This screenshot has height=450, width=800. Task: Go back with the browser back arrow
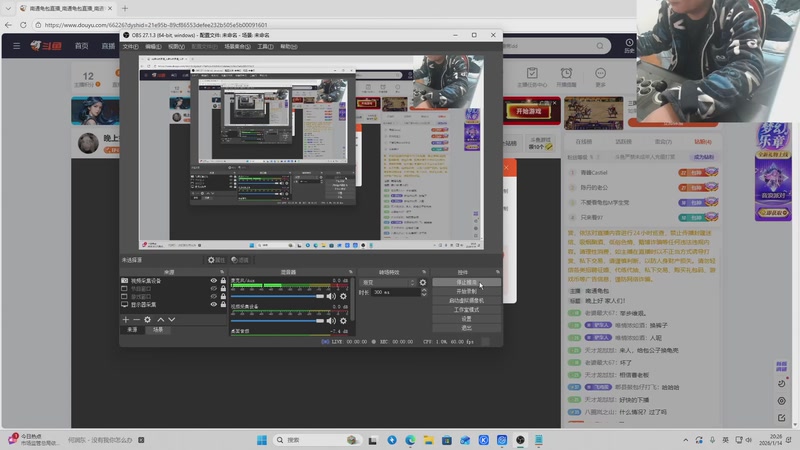click(x=8, y=24)
